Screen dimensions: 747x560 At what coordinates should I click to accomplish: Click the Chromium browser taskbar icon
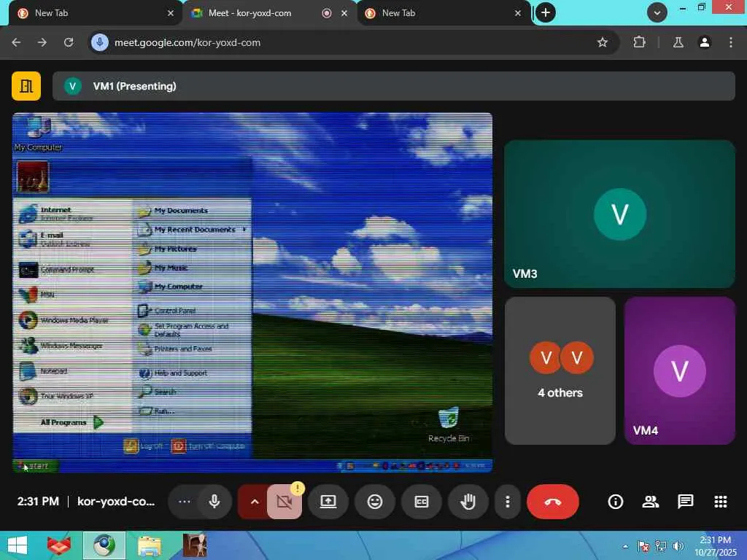pyautogui.click(x=104, y=545)
